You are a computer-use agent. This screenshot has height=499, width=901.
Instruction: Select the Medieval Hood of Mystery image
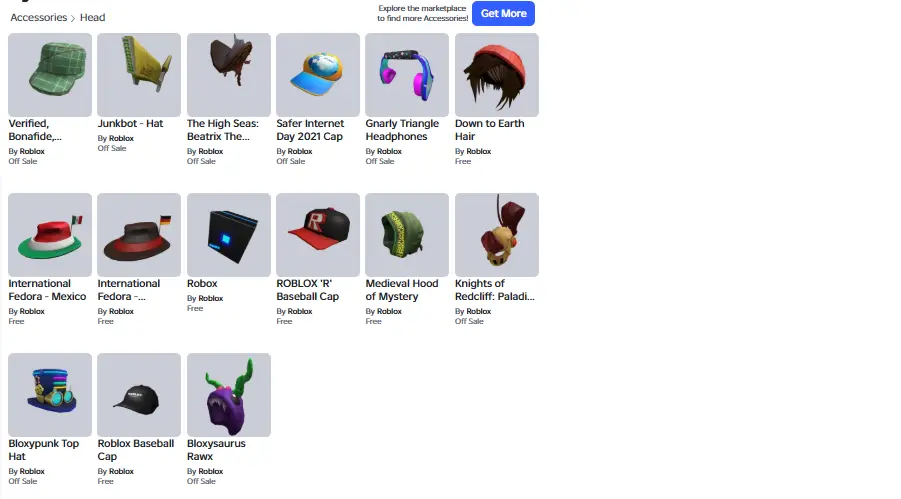[407, 235]
